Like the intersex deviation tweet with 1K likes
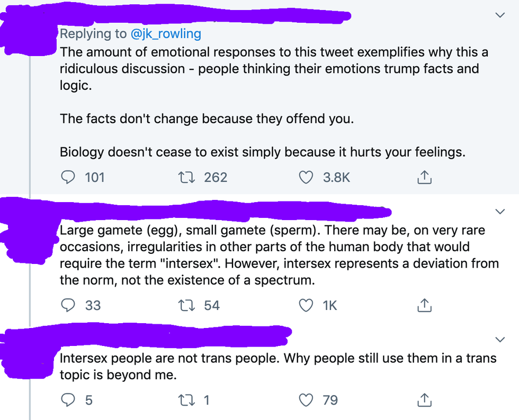Image resolution: width=519 pixels, height=420 pixels. coord(307,305)
